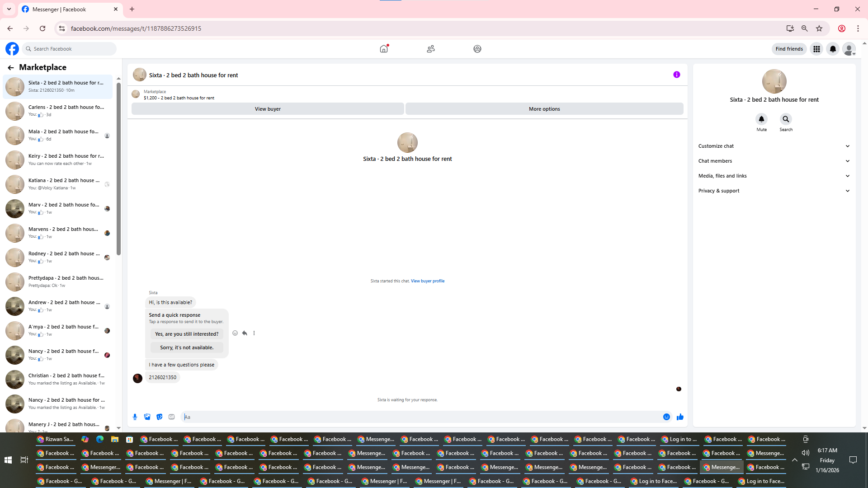
Task: Send a thumbs-up like
Action: pos(680,417)
